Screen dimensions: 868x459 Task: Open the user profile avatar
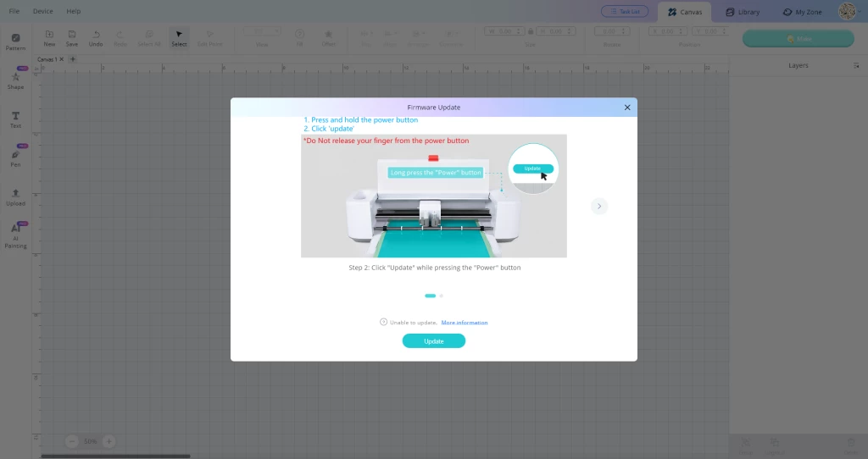click(847, 11)
